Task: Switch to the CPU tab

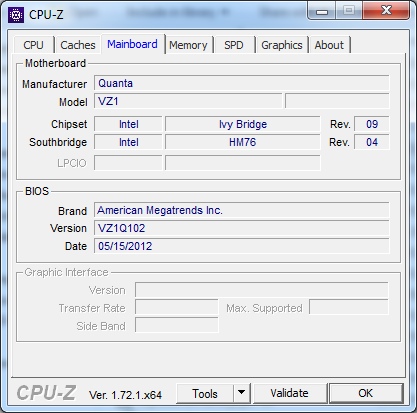Action: (x=33, y=45)
